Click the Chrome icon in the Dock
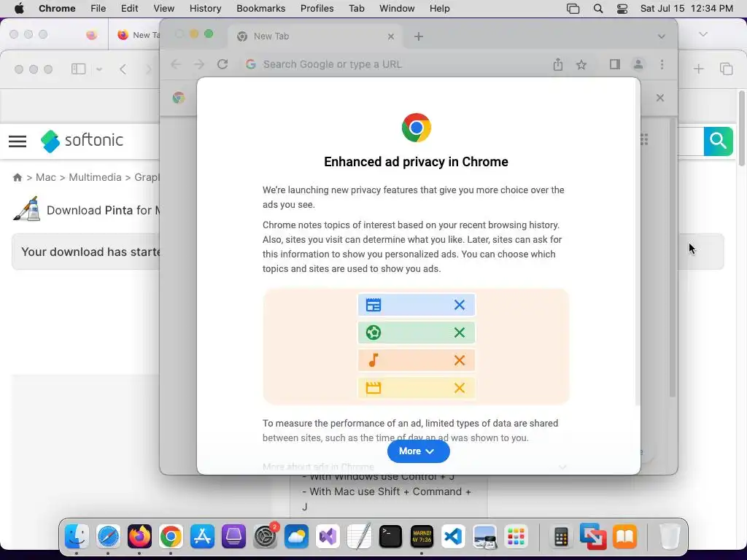The image size is (747, 560). [171, 537]
